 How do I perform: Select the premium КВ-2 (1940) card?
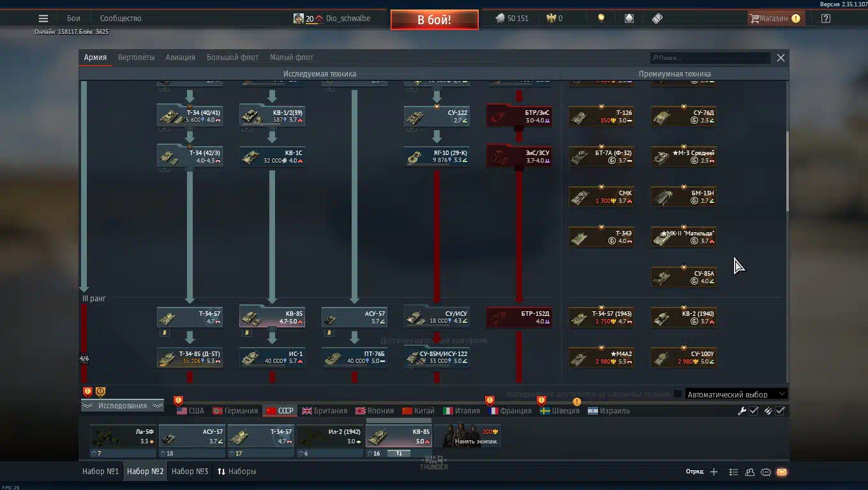(684, 317)
